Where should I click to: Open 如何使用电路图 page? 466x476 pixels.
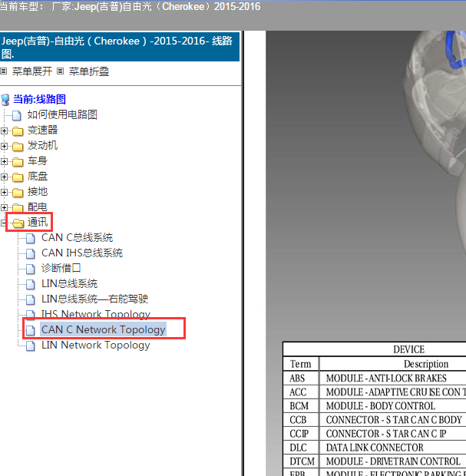click(62, 114)
